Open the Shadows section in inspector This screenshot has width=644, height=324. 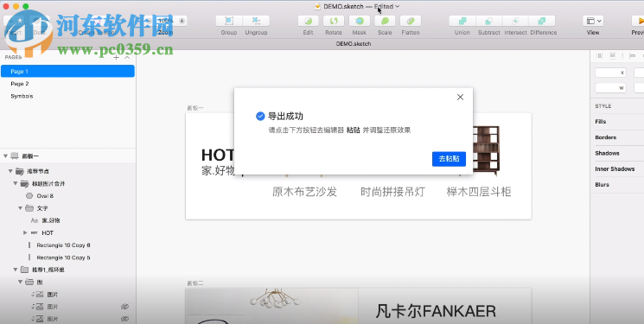click(x=607, y=153)
